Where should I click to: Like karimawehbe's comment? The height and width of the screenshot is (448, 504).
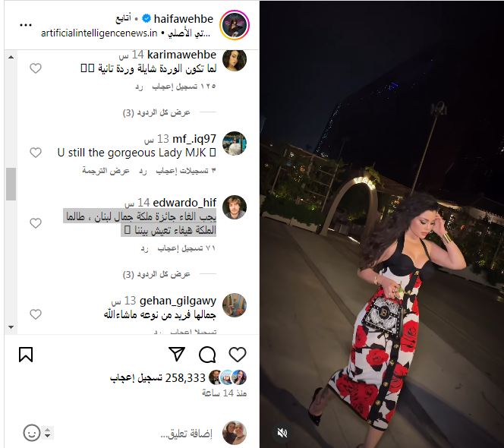pyautogui.click(x=36, y=68)
